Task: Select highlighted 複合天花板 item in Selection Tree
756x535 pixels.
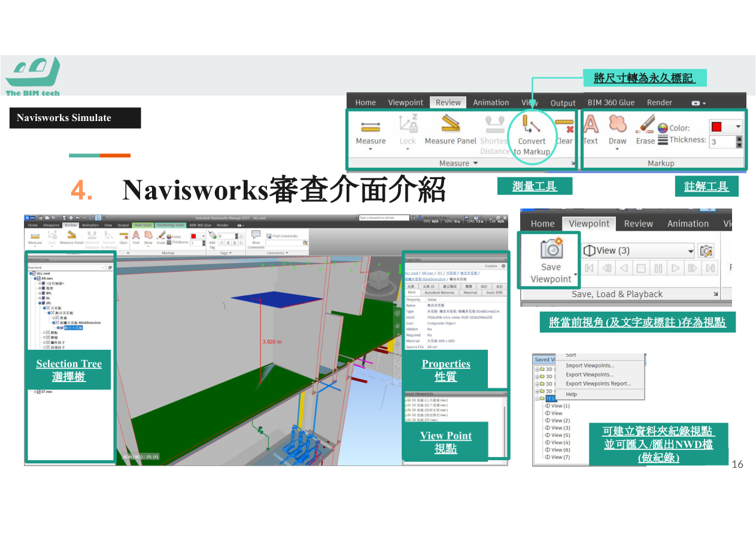Action: (x=74, y=328)
